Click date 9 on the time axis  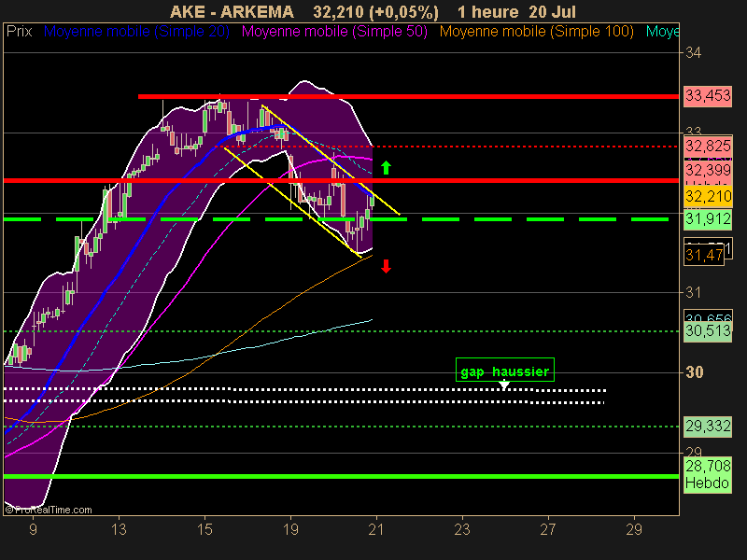(x=33, y=529)
